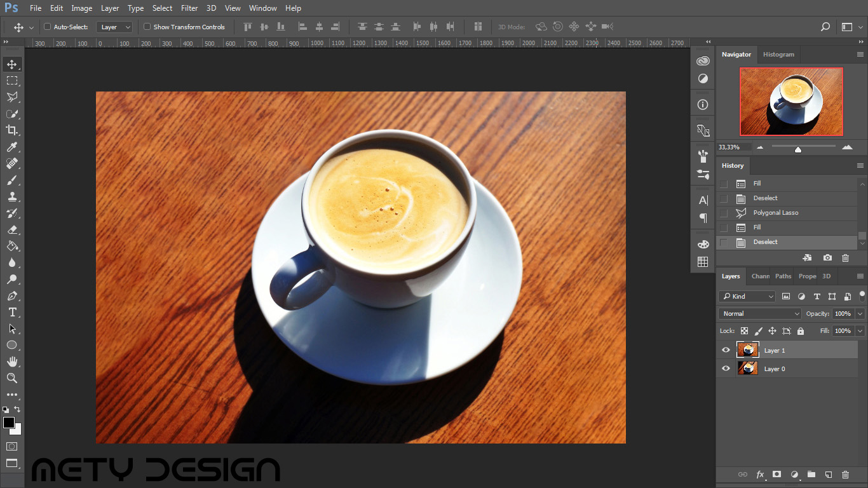
Task: Open the Opacity dropdown arrow
Action: (860, 313)
